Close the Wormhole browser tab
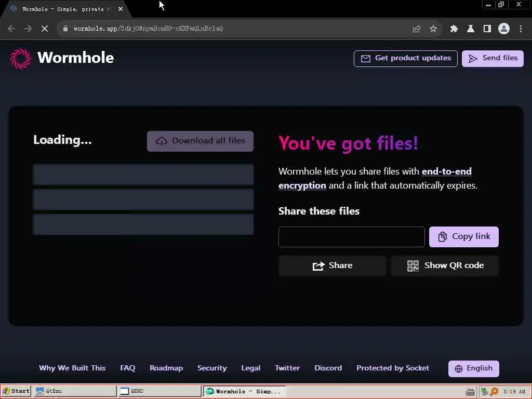 tap(121, 9)
